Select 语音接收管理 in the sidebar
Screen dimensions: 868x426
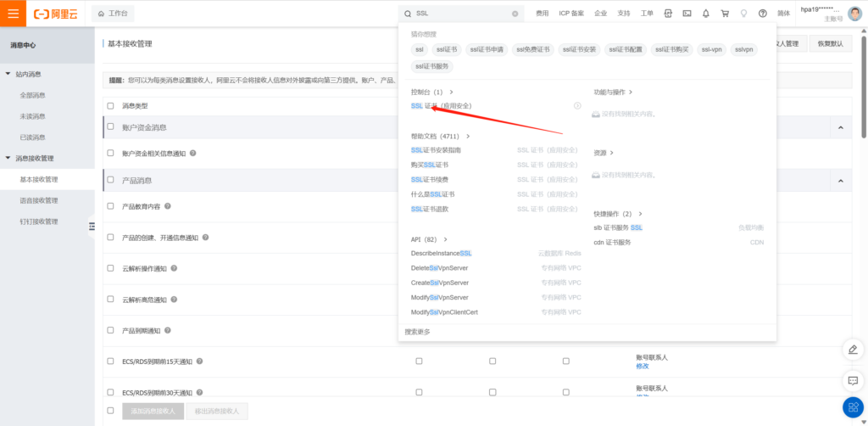click(x=39, y=200)
